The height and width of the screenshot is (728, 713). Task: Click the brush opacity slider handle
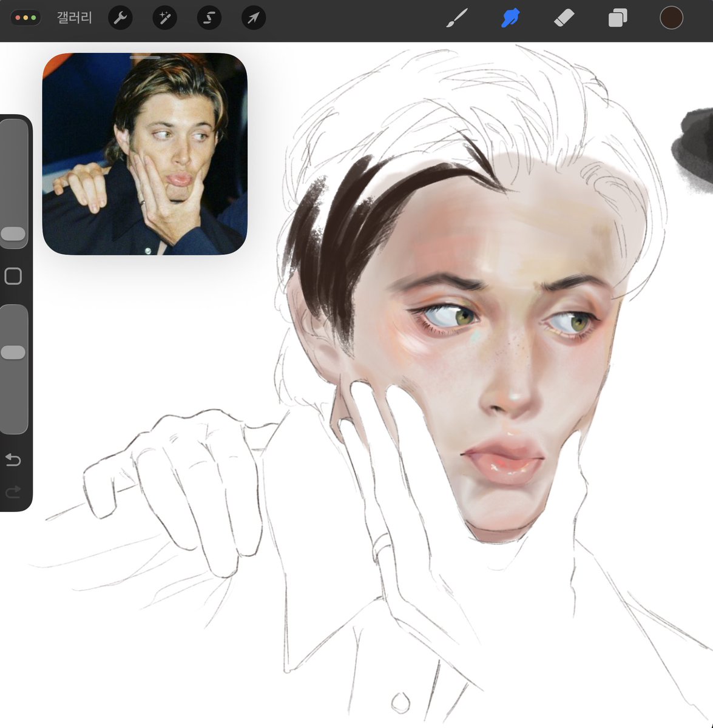coord(13,352)
